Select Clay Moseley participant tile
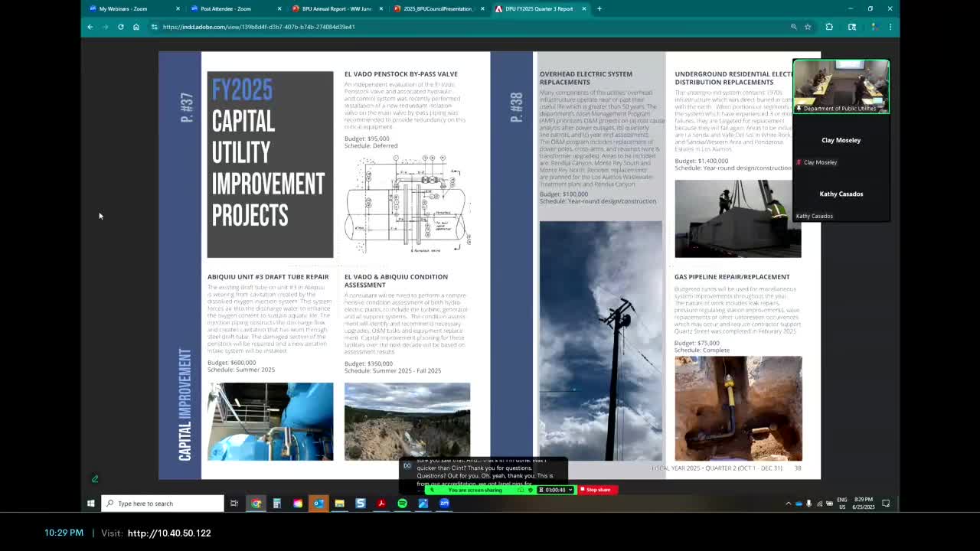This screenshot has height=551, width=980. tap(841, 140)
